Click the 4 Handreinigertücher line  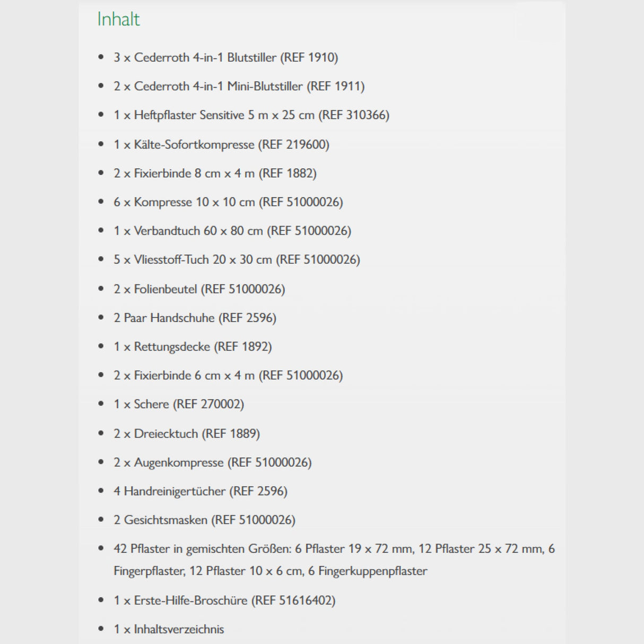(201, 491)
